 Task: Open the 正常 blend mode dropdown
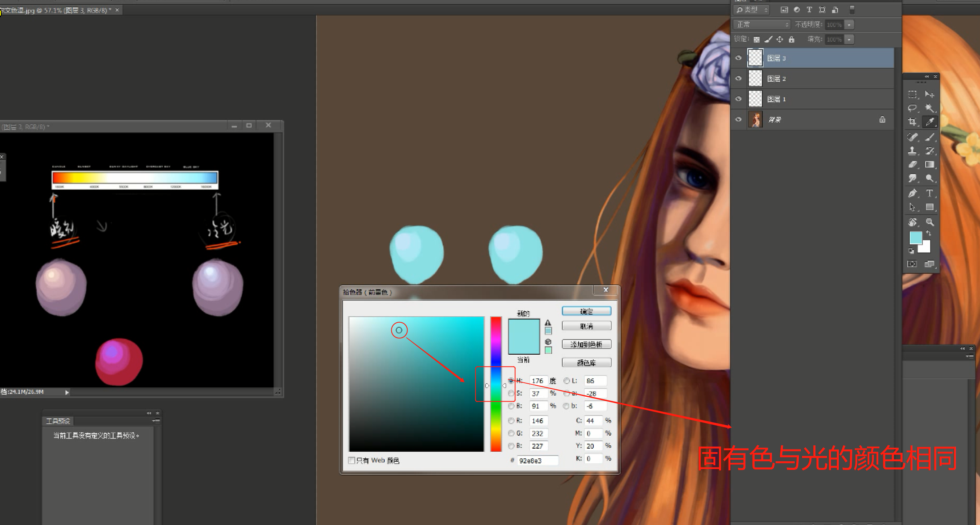(x=762, y=25)
